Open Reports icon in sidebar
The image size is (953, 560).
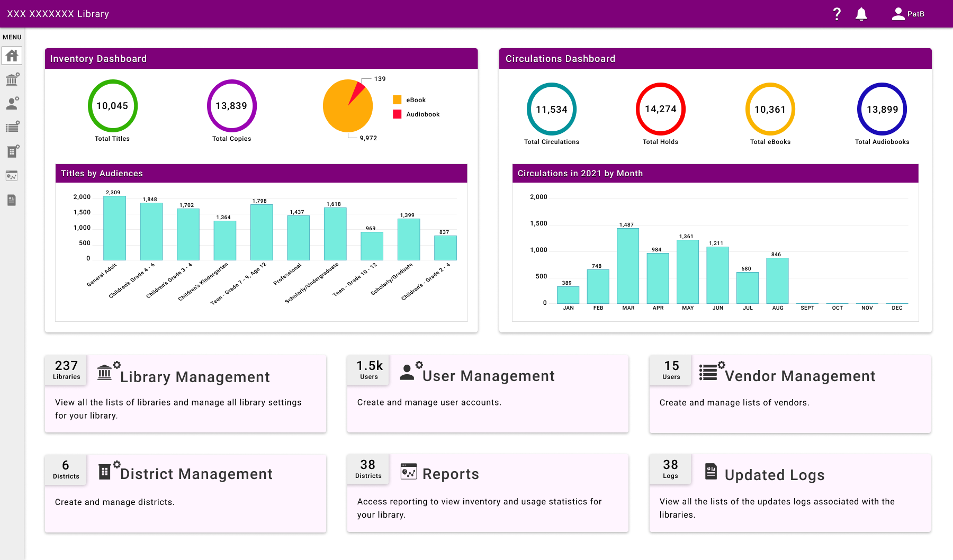(12, 176)
